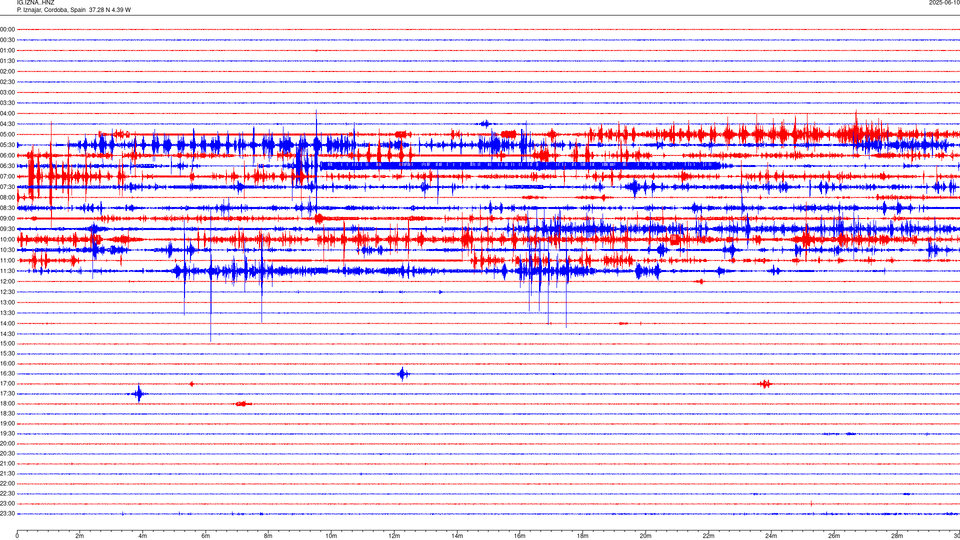This screenshot has height=540, width=960.
Task: Click the 24m minute axis label
Action: [771, 536]
